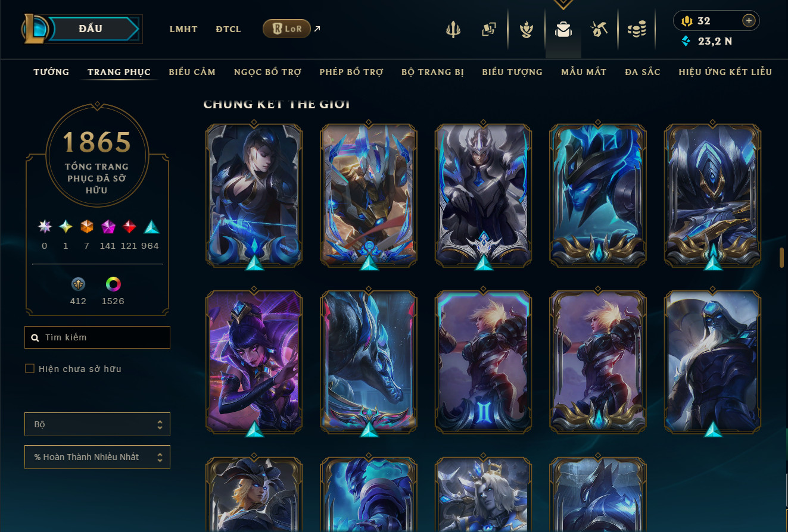Click the chroma color wheel icon

click(113, 284)
